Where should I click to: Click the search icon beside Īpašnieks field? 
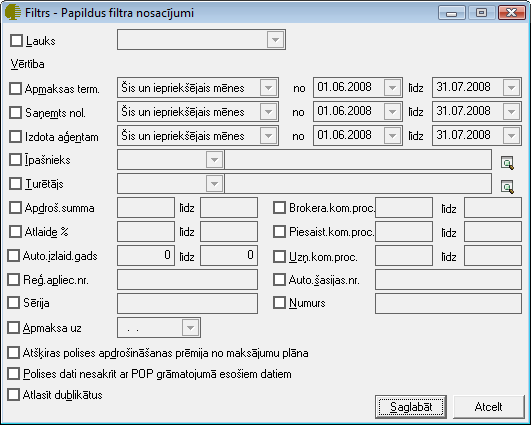507,163
